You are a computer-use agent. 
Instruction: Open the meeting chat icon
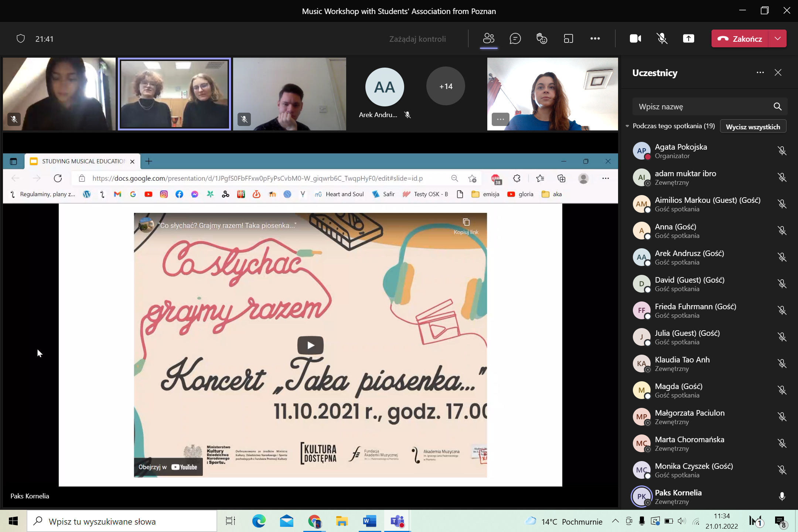point(515,38)
